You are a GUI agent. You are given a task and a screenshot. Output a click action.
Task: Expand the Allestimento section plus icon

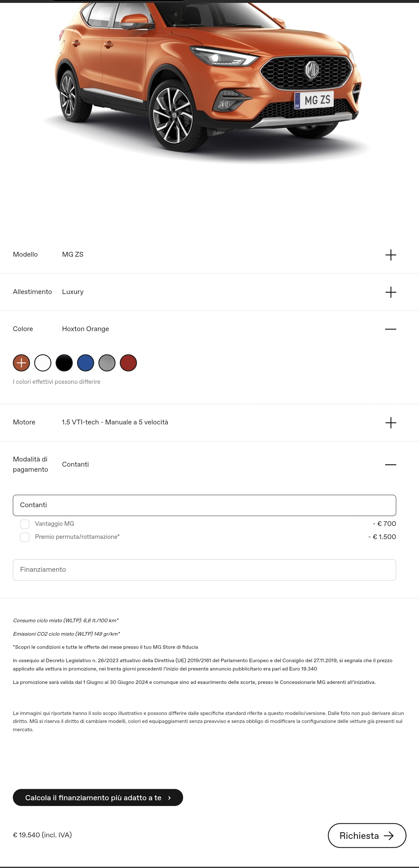[390, 292]
